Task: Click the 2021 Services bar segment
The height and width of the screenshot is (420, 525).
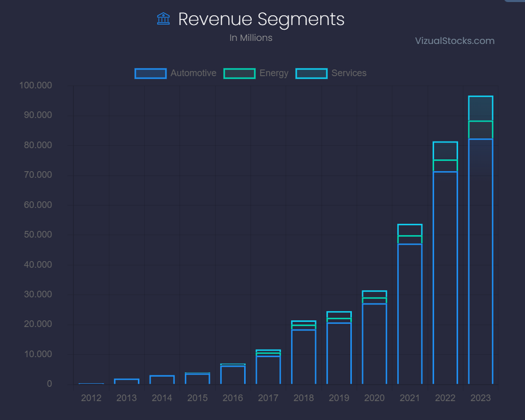Action: (x=410, y=230)
